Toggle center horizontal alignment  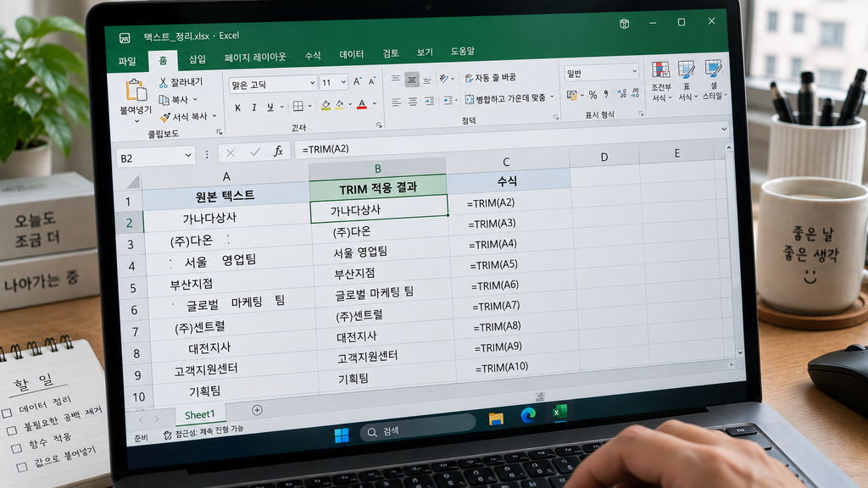click(413, 102)
